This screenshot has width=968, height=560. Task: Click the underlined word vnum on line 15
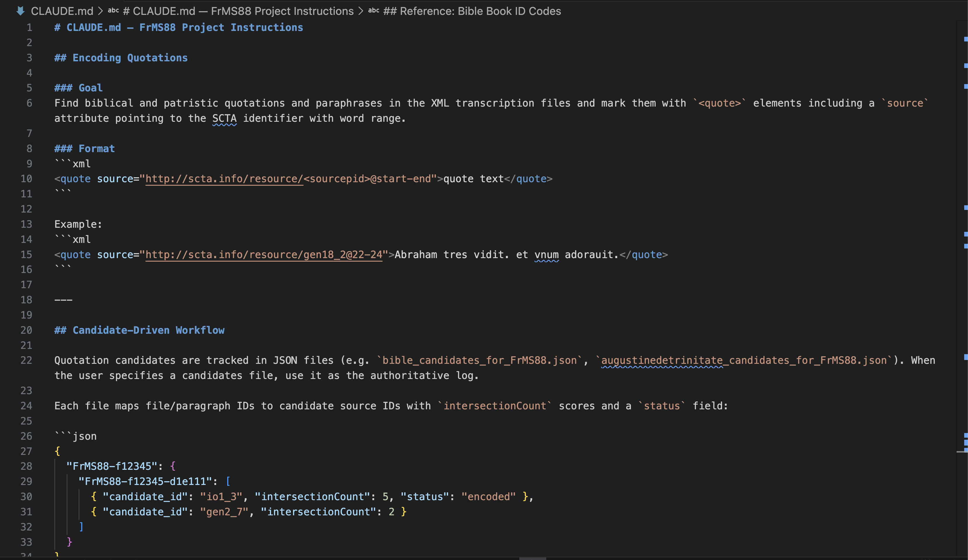pyautogui.click(x=547, y=255)
